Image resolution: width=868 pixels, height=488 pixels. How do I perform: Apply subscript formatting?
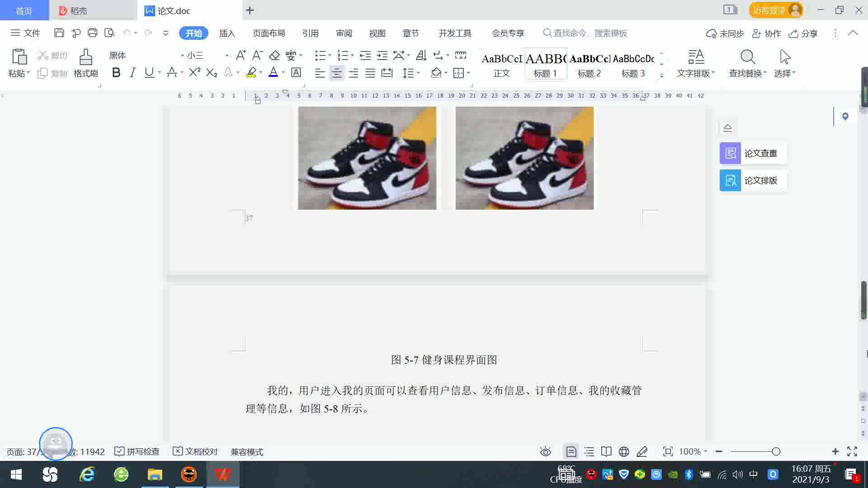[x=212, y=72]
